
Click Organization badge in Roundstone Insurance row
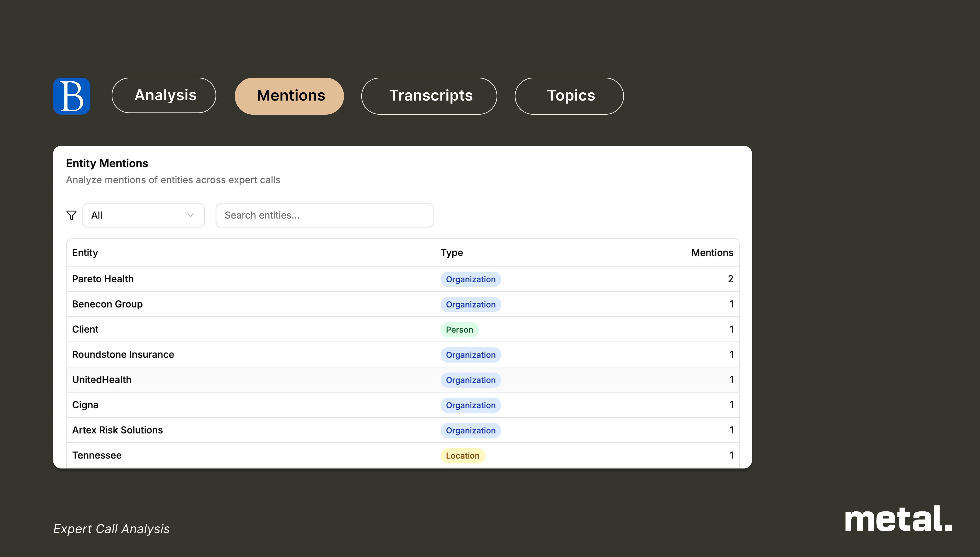click(x=470, y=355)
